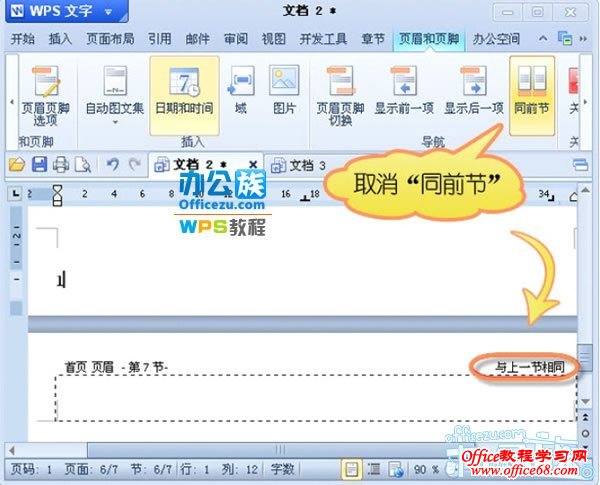Click vertical scrollbar thumb
Image resolution: width=600 pixels, height=485 pixels.
tap(585, 357)
